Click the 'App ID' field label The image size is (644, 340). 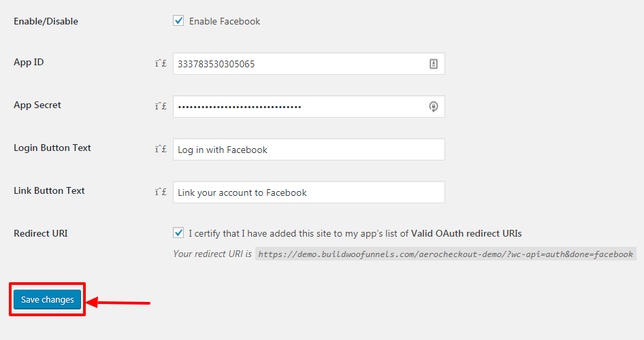(x=29, y=63)
